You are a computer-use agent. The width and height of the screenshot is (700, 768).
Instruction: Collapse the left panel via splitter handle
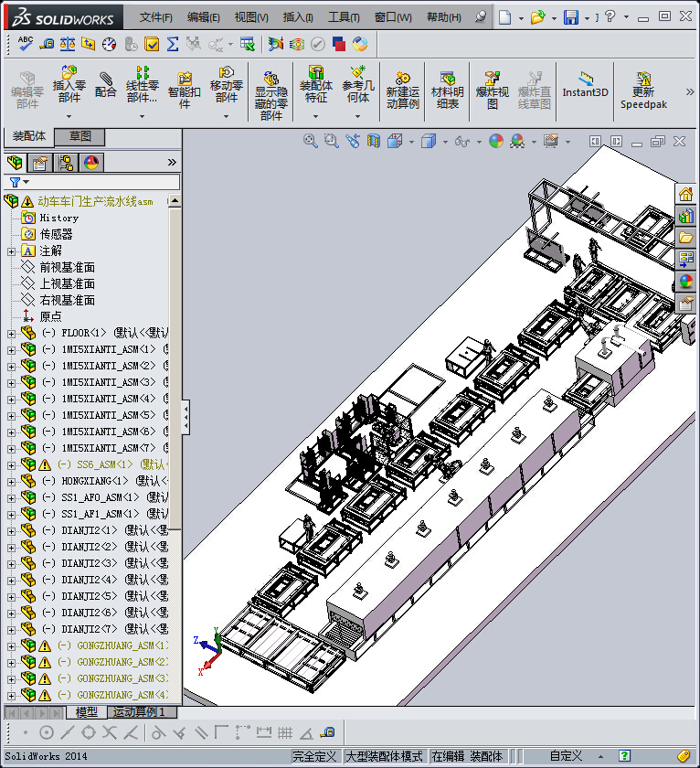pyautogui.click(x=186, y=417)
